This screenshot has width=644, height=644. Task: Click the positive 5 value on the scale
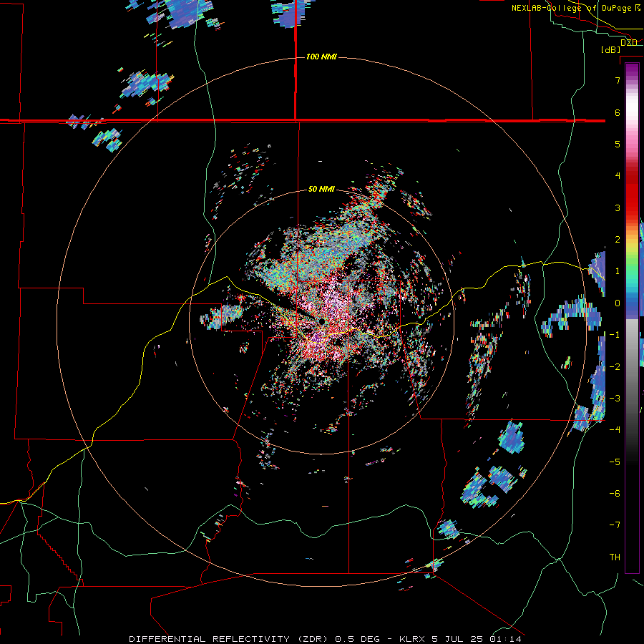coord(618,144)
